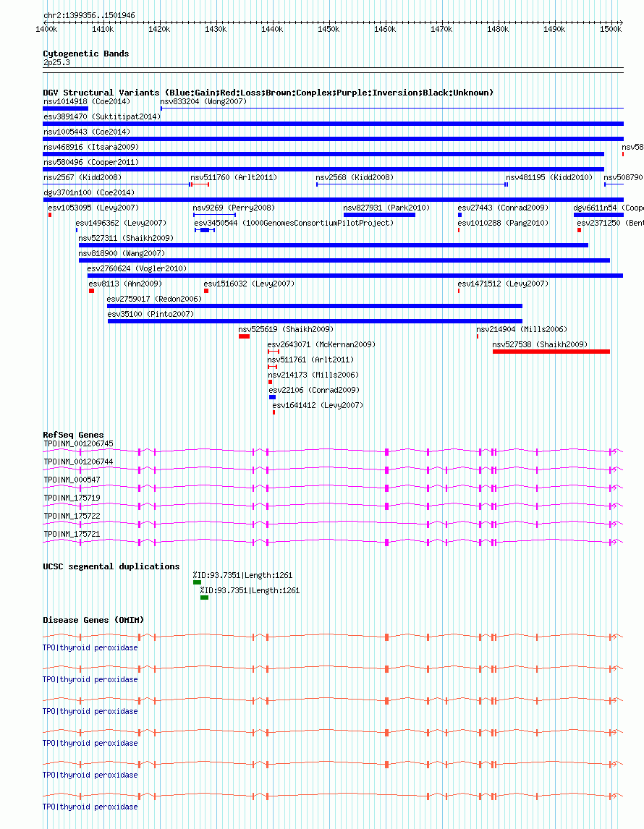This screenshot has width=644, height=829.
Task: Click the nsv2567 (Kidd2008) label
Action: pos(82,178)
